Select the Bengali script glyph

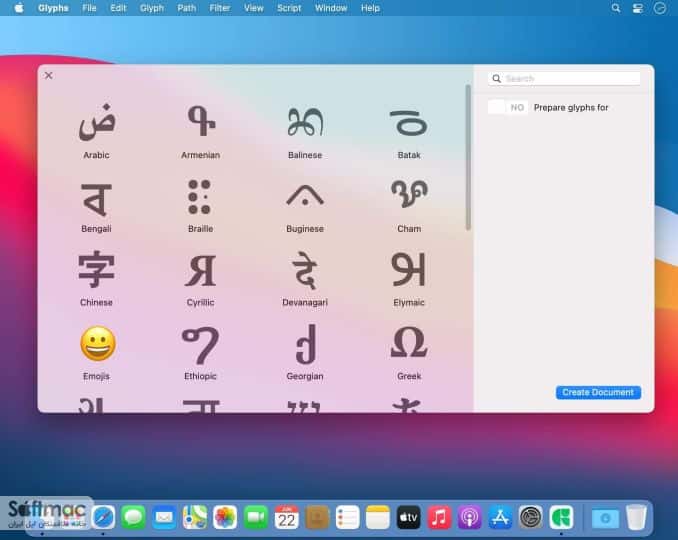(x=96, y=199)
